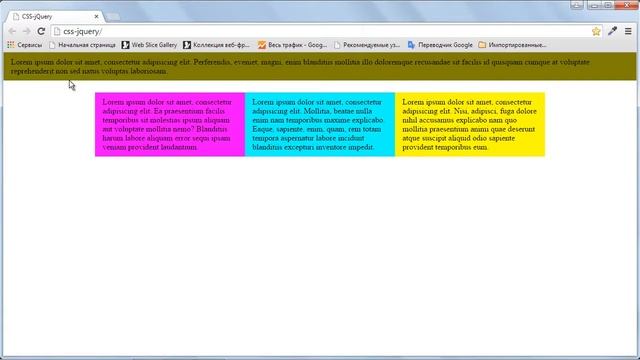The height and width of the screenshot is (360, 640).
Task: Go back using the browser back arrow
Action: click(x=12, y=31)
